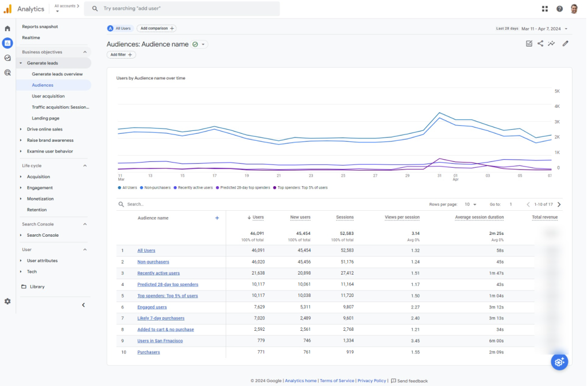Screen dimensions: 588x386
Task: Click the Customize report pencil icon
Action: [x=565, y=44]
